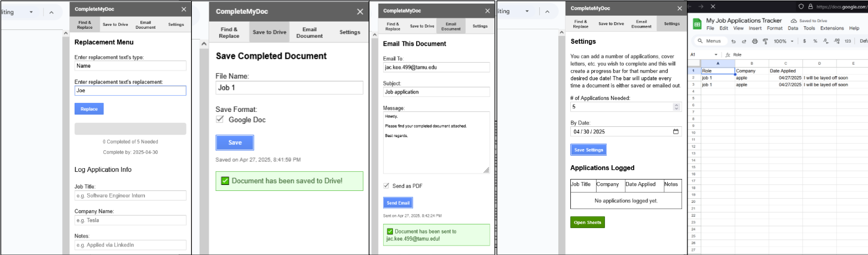Close the Settings panel with its X
This screenshot has height=255, width=868.
(678, 8)
